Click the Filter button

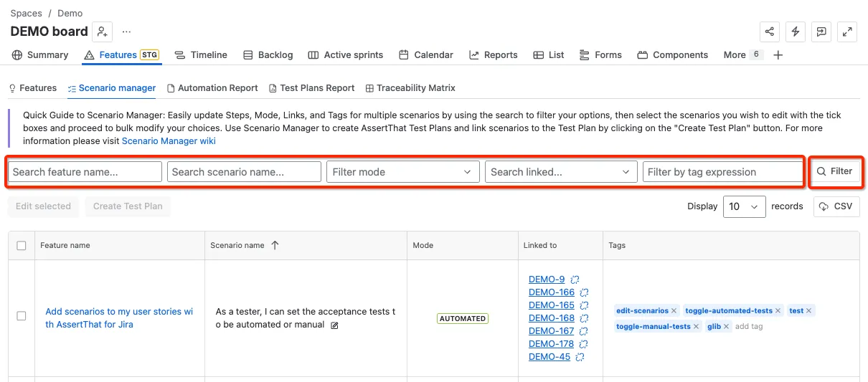(x=835, y=172)
